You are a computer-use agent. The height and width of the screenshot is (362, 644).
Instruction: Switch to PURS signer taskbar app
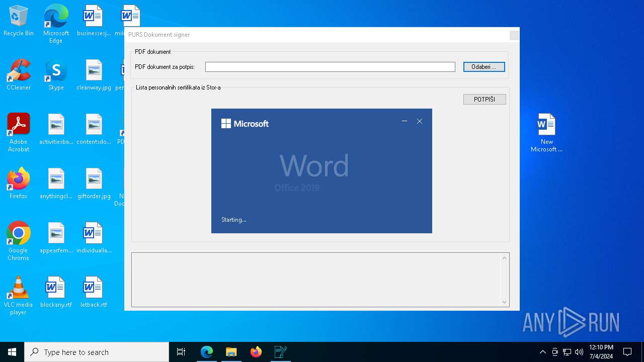point(280,352)
